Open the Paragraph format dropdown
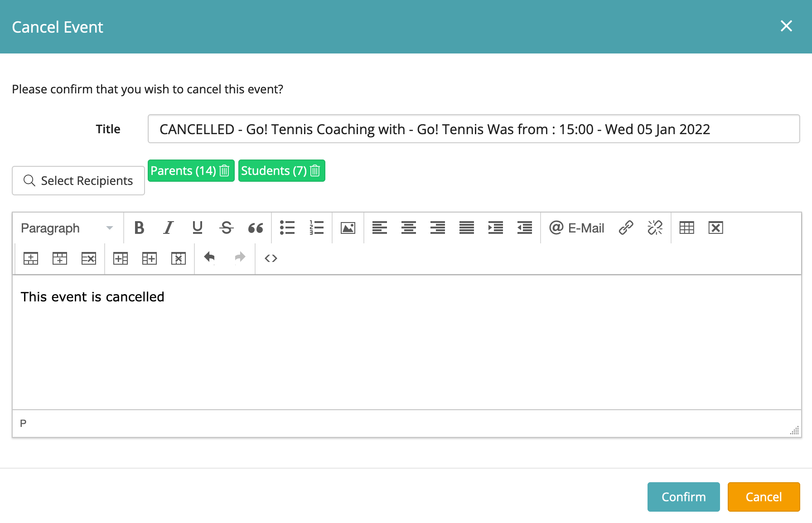Viewport: 812px width, 523px height. coord(67,228)
